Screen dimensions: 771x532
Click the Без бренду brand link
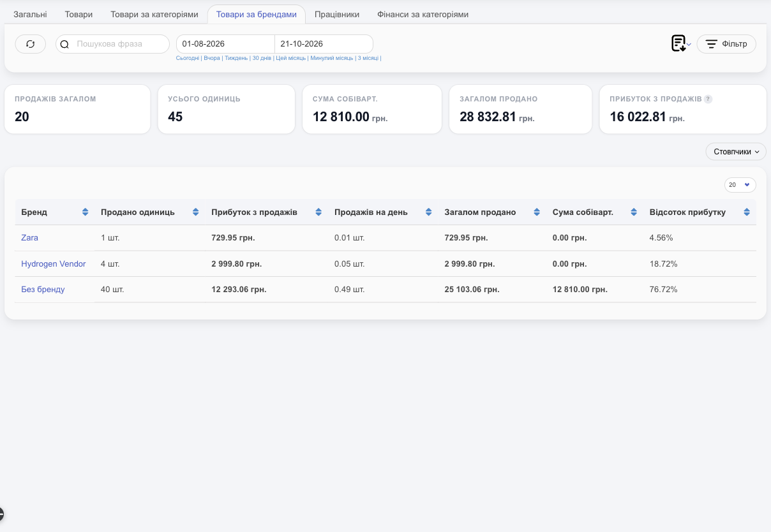43,290
